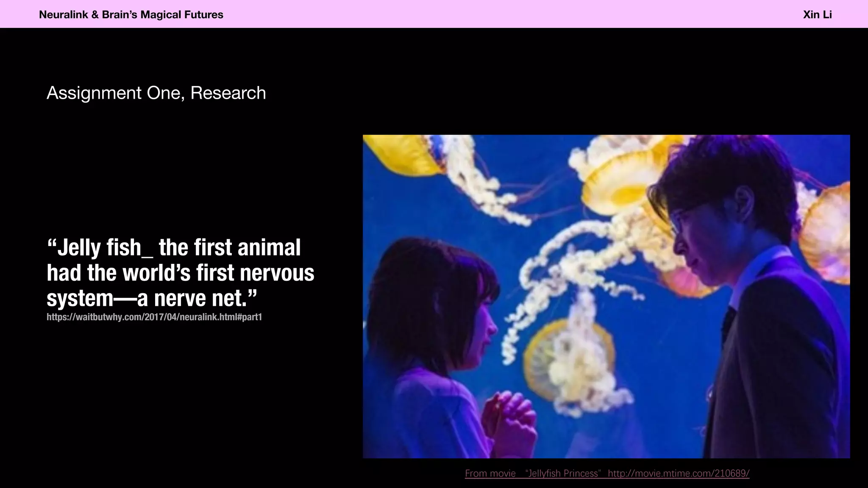Click the slide title "Neuralink & Brain's Magical Futures"
Screen dimensions: 868x488
coord(131,15)
